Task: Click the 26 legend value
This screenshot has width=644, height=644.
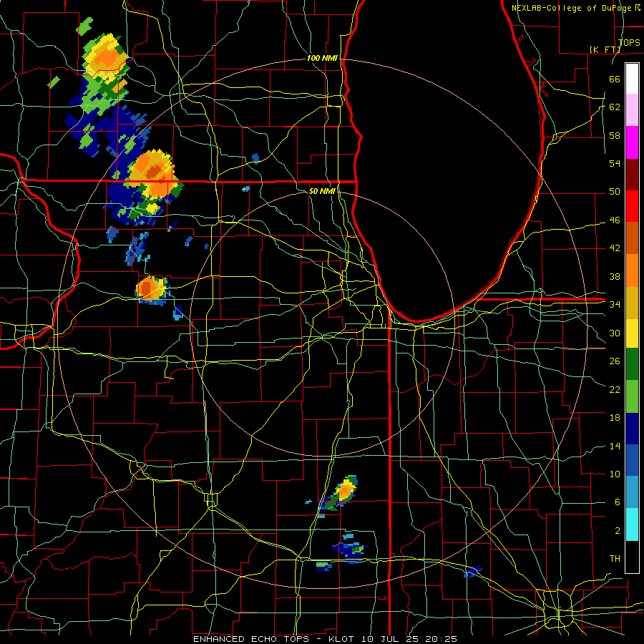Action: tap(615, 361)
